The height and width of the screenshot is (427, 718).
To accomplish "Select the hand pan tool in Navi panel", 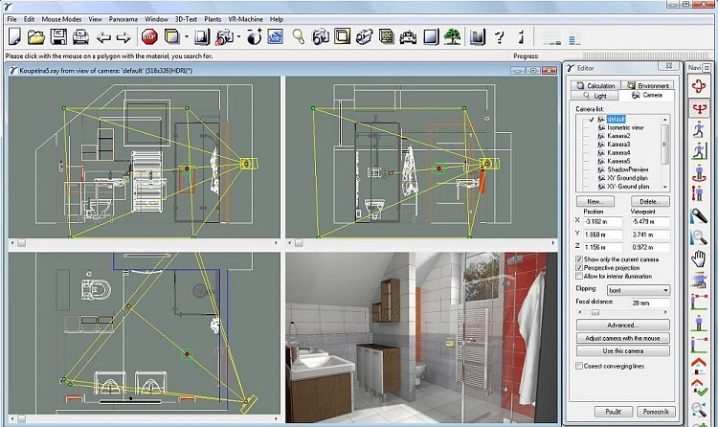I will (x=699, y=260).
